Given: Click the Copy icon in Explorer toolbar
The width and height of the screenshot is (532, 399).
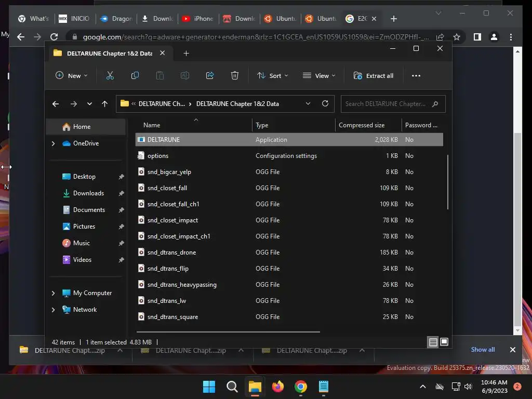Looking at the screenshot, I should click(x=135, y=76).
